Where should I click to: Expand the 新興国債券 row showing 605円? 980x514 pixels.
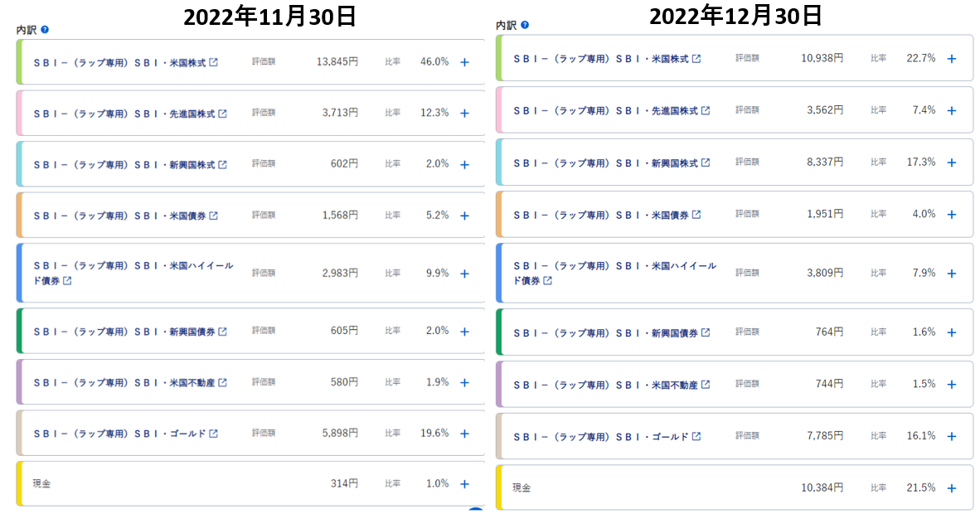coord(464,332)
